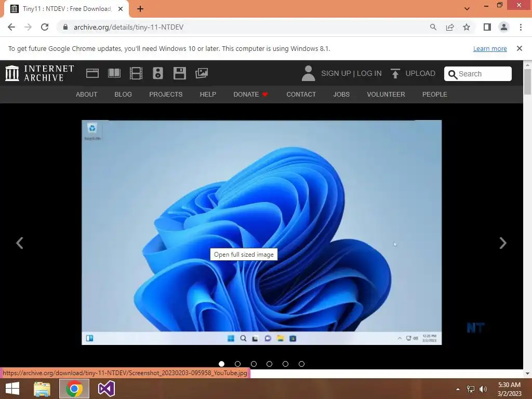Open the tab search chevron
532x399 pixels.
coord(467,9)
